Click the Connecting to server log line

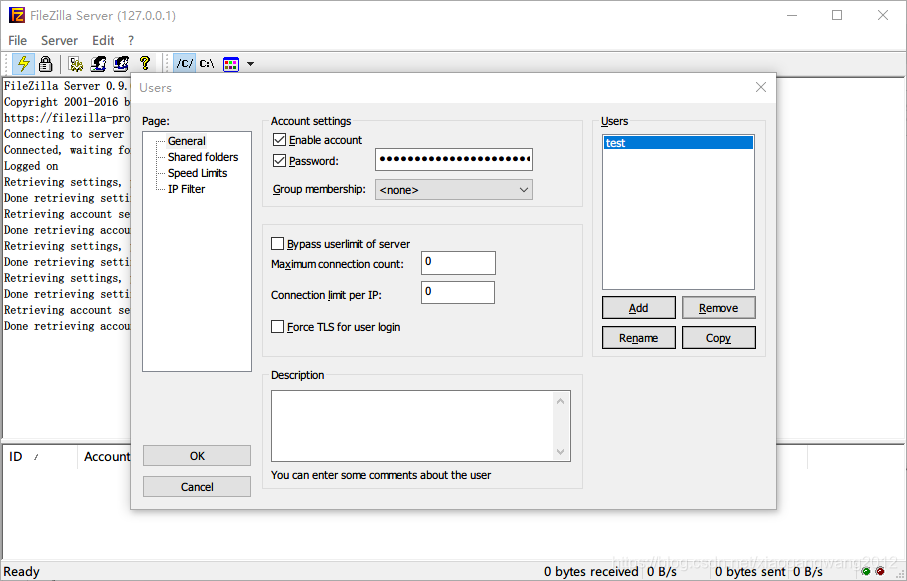pos(64,134)
